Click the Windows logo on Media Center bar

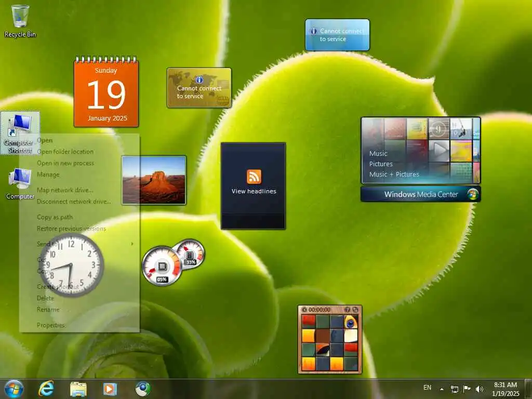point(472,194)
